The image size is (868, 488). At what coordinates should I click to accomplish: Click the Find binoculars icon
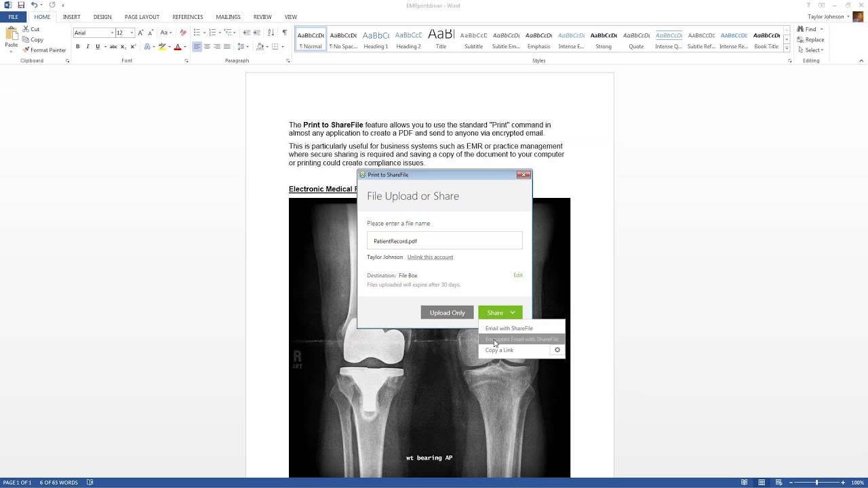coord(801,29)
